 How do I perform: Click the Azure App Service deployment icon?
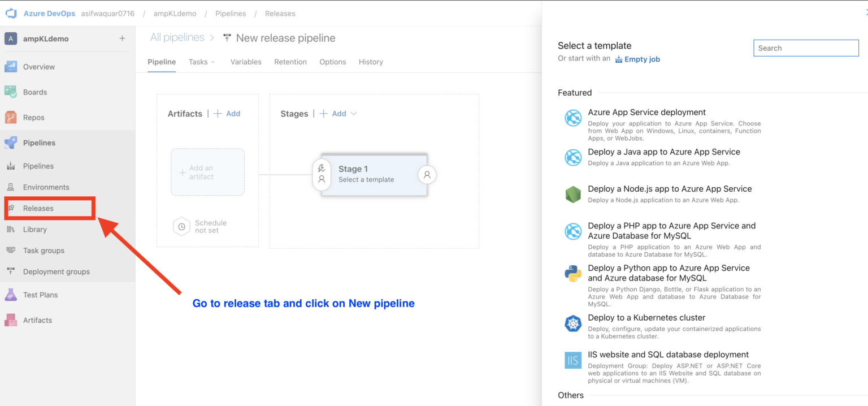point(573,118)
